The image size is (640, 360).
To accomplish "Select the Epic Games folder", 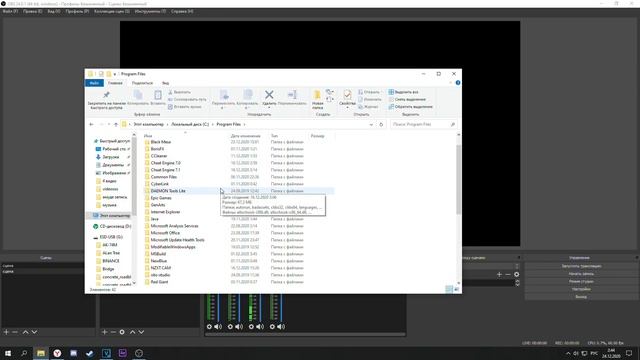I will 161,198.
